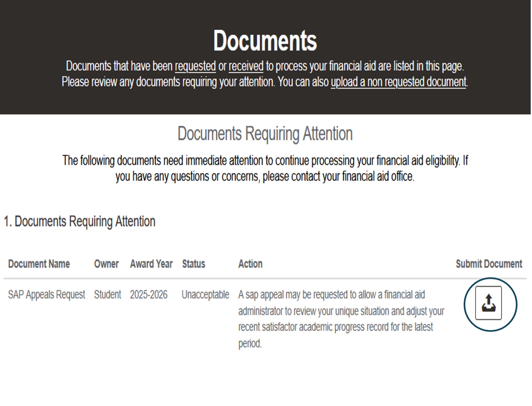Click the Document Name column header
This screenshot has height=406, width=532.
(39, 264)
